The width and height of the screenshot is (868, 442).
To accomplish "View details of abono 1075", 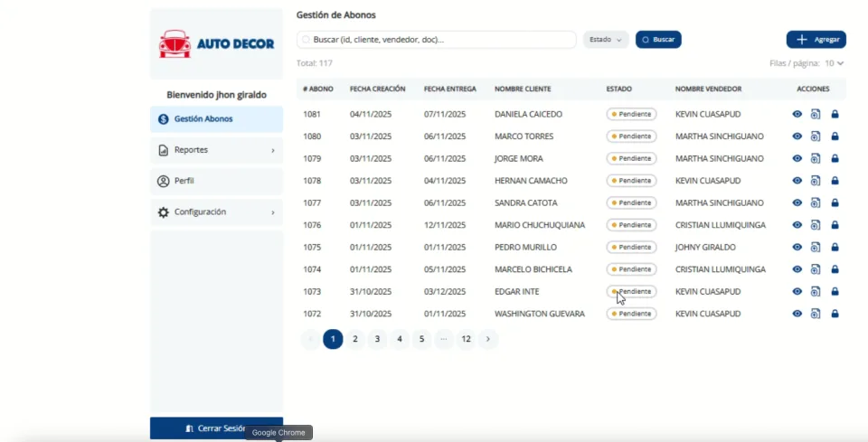I will pos(797,247).
